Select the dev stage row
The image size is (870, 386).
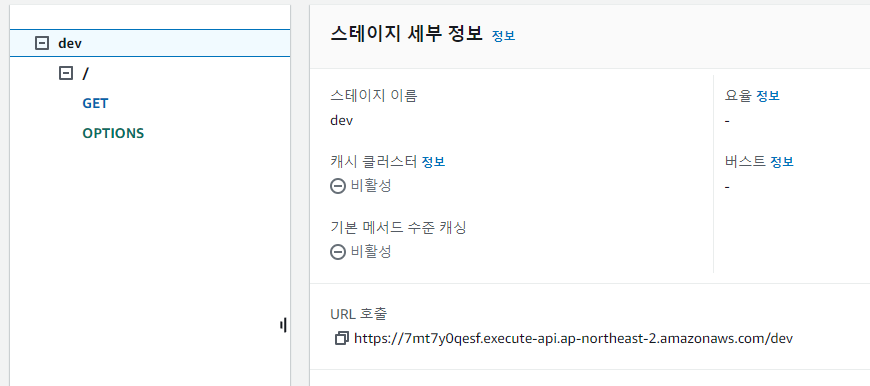click(x=150, y=43)
